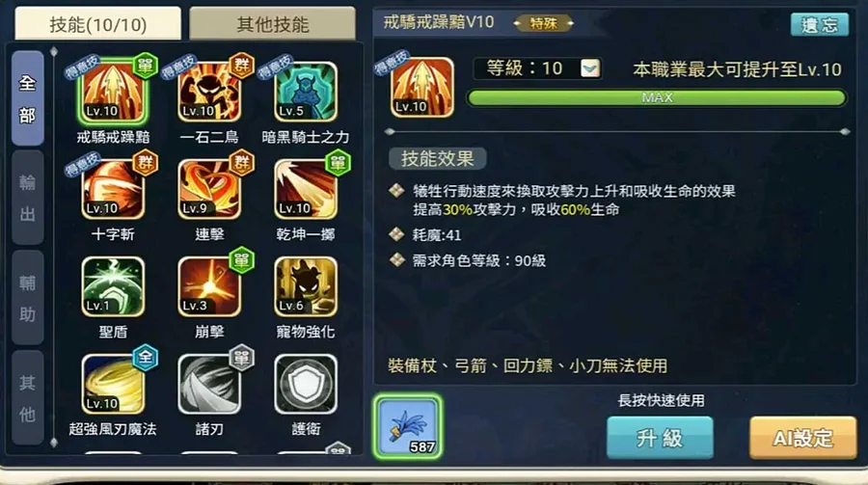Filter skills by 其他 category
Image resolution: width=868 pixels, height=485 pixels.
click(x=28, y=397)
